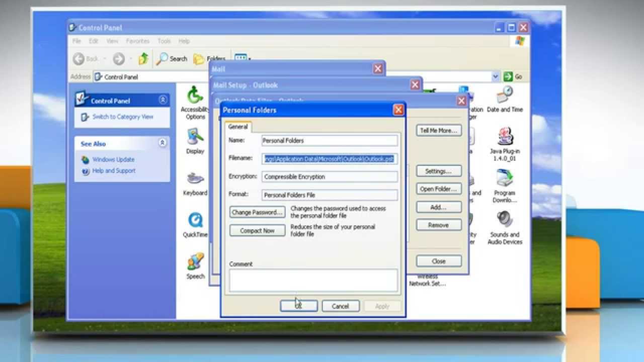This screenshot has height=362, width=644.
Task: Click the Forward arrow in Control Panel toolbar
Action: pyautogui.click(x=119, y=59)
